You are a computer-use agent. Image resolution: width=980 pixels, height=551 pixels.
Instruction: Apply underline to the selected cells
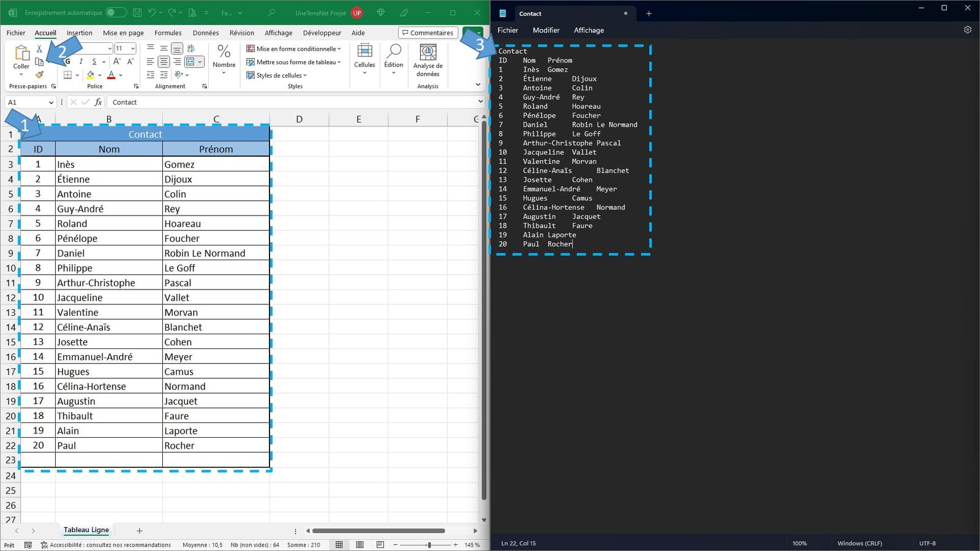coord(95,62)
